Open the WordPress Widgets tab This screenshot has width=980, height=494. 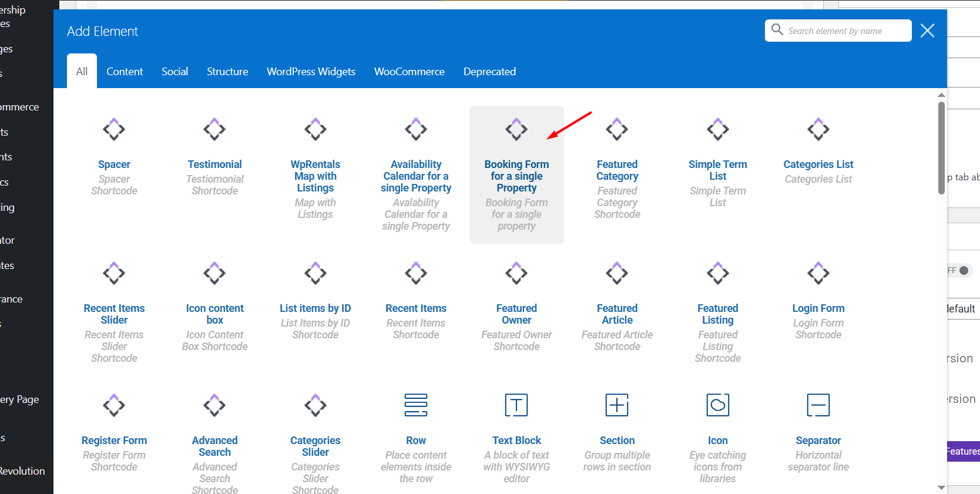[311, 72]
